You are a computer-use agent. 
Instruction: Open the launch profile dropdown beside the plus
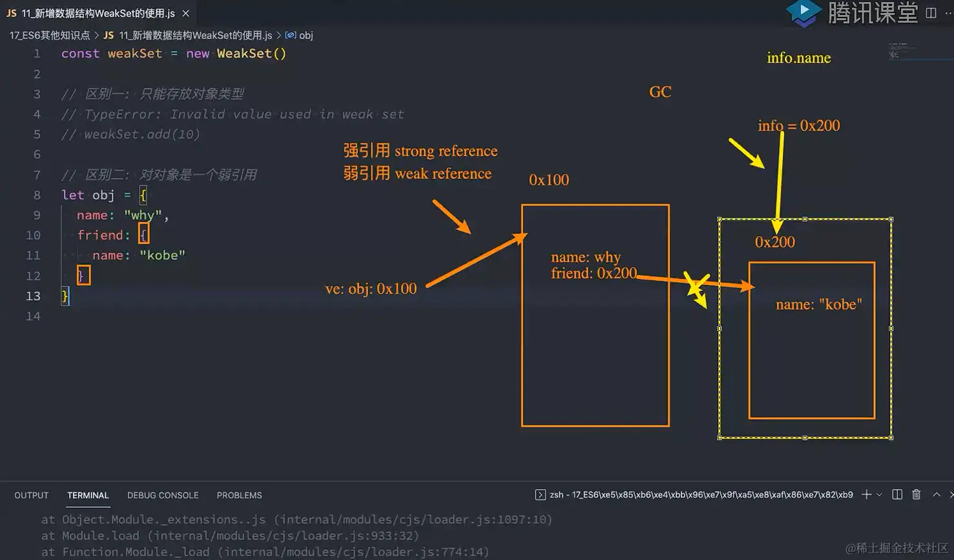[x=879, y=495]
